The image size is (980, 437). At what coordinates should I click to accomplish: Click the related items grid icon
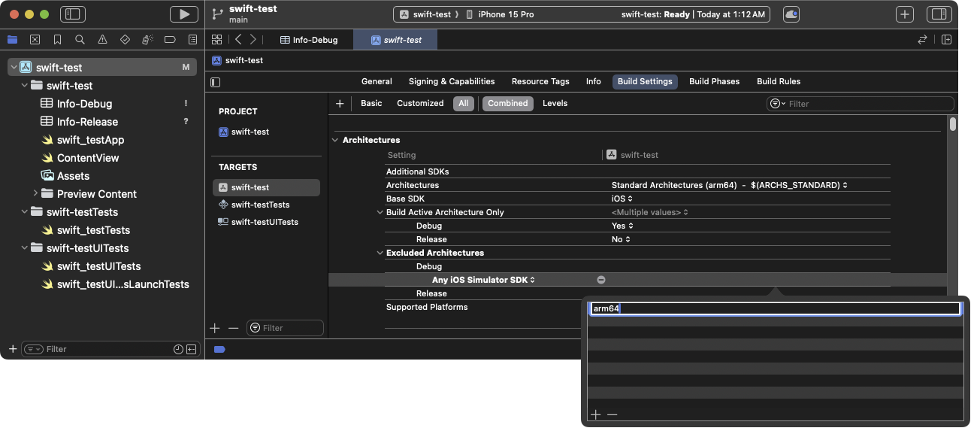click(216, 39)
